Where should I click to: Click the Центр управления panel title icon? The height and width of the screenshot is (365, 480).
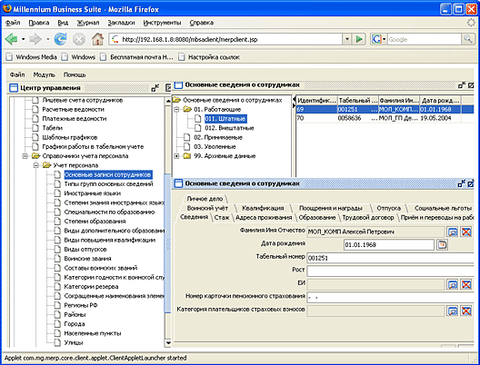coord(14,88)
